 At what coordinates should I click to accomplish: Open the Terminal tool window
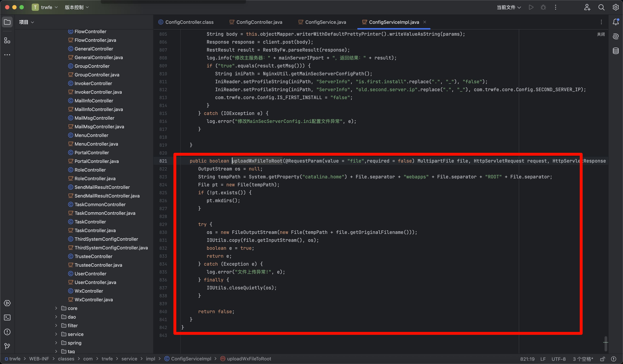(7, 318)
